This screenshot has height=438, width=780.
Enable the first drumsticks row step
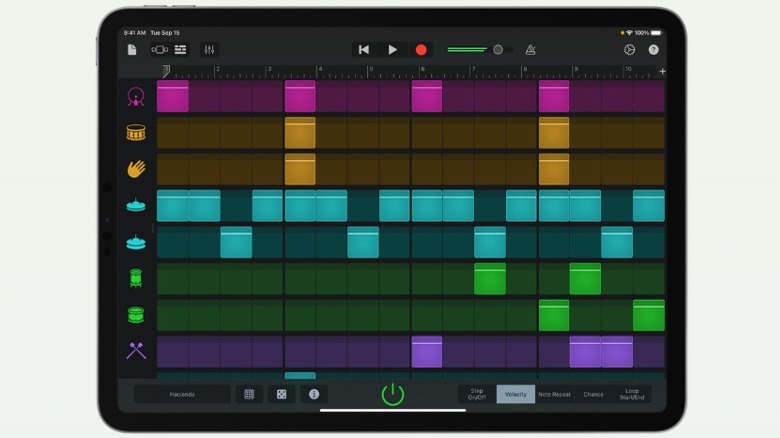pos(173,352)
